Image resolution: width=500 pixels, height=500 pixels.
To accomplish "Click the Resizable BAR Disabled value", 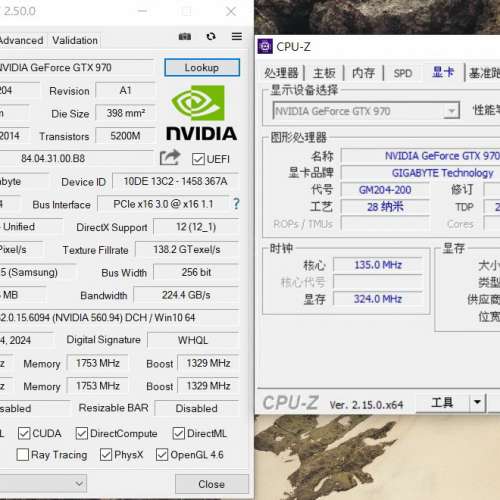I will (x=197, y=408).
